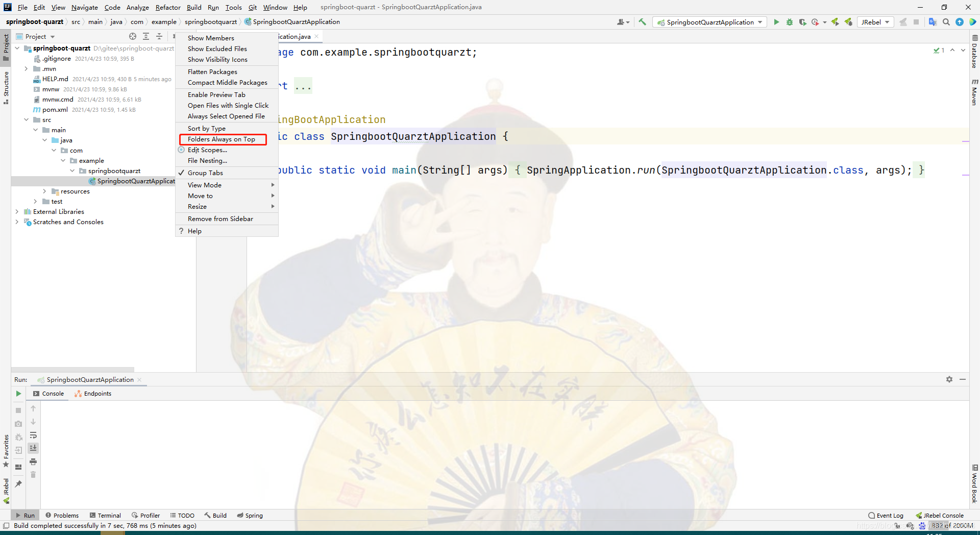Open the Event Log
The image size is (980, 535).
[886, 515]
